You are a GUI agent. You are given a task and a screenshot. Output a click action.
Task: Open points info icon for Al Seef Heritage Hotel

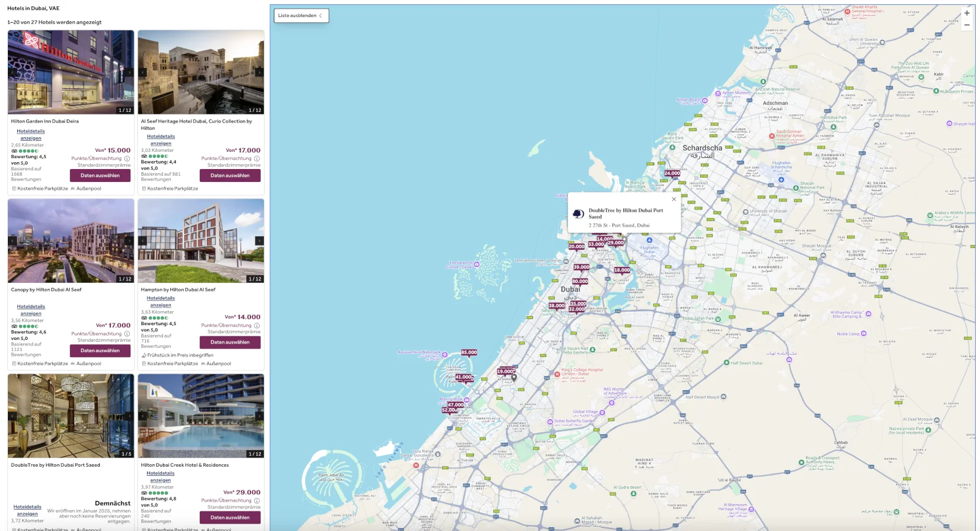257,159
